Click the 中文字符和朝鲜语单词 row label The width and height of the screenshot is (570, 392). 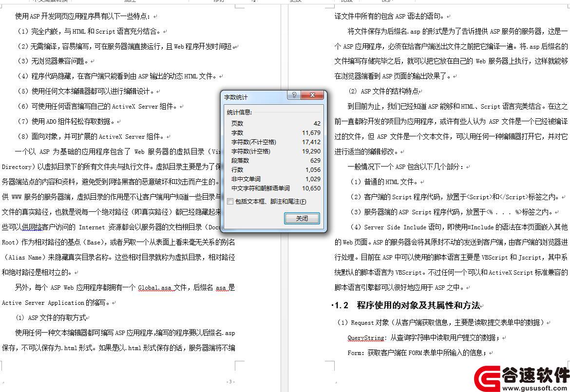(x=260, y=188)
